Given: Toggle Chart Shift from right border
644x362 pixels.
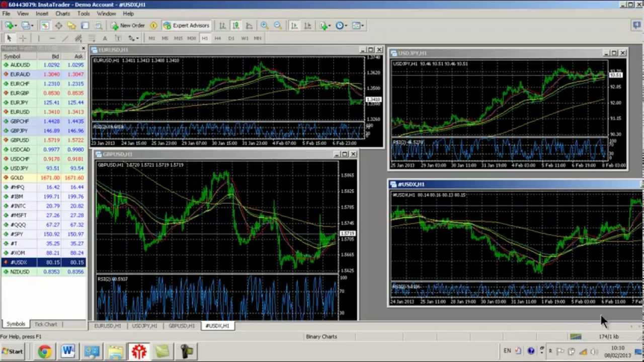Looking at the screenshot, I should pos(307,26).
